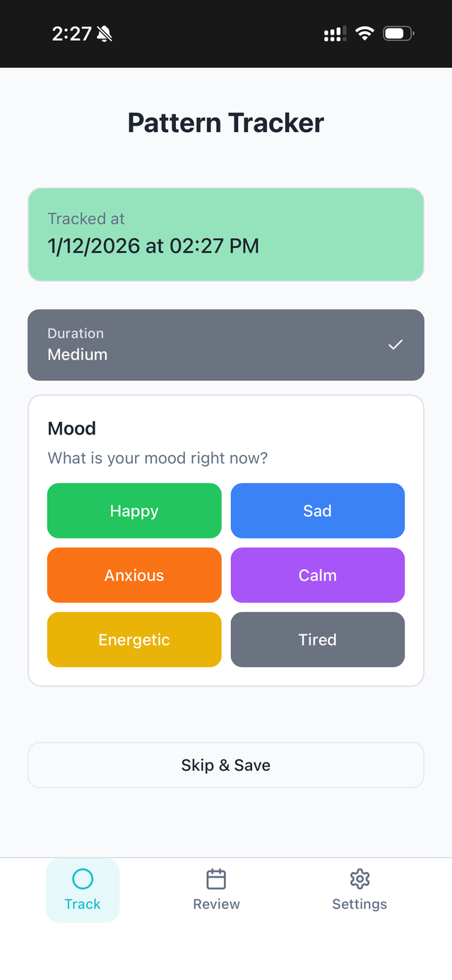Tap the Review calendar icon
The height and width of the screenshot is (980, 452).
(x=216, y=879)
